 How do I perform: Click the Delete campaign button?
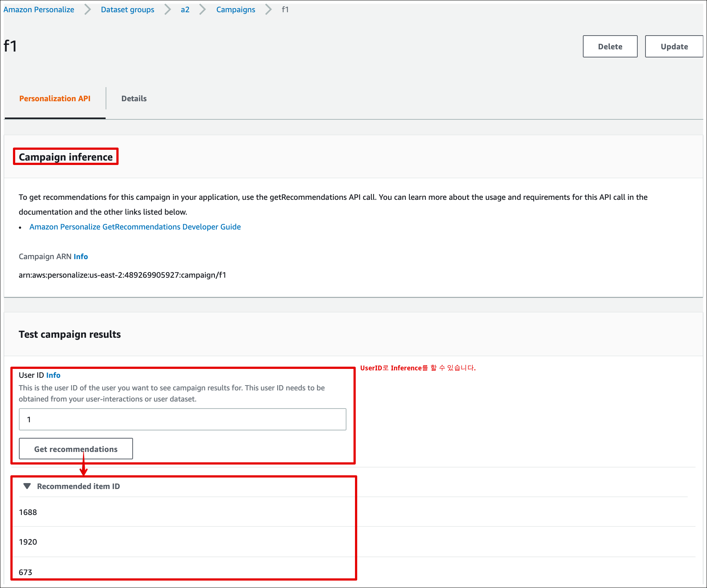pyautogui.click(x=610, y=46)
